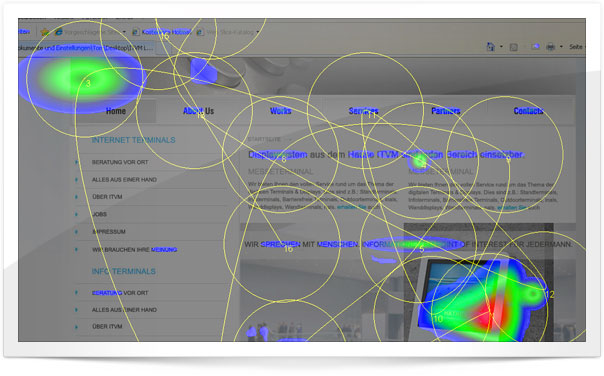Open the Seite toolbar menu
The width and height of the screenshot is (604, 376).
576,47
